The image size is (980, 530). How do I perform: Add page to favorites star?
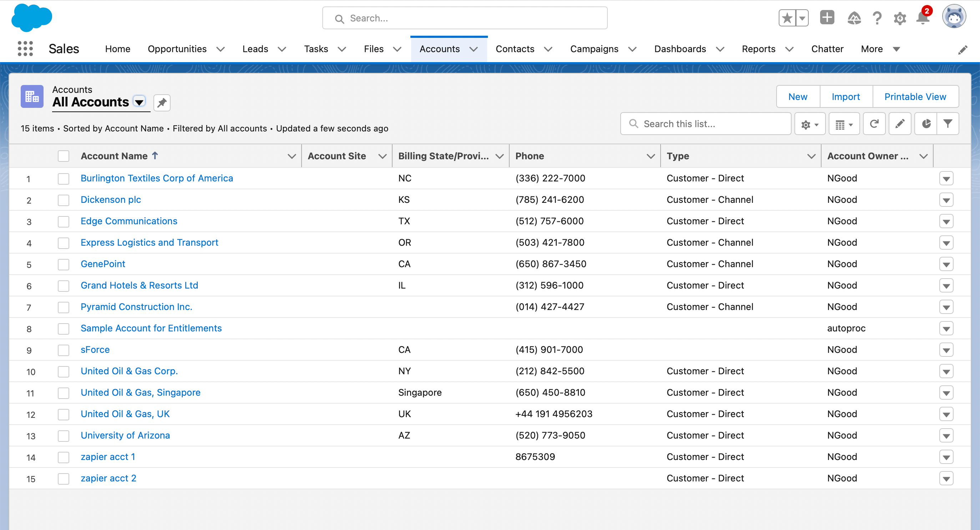(x=787, y=18)
